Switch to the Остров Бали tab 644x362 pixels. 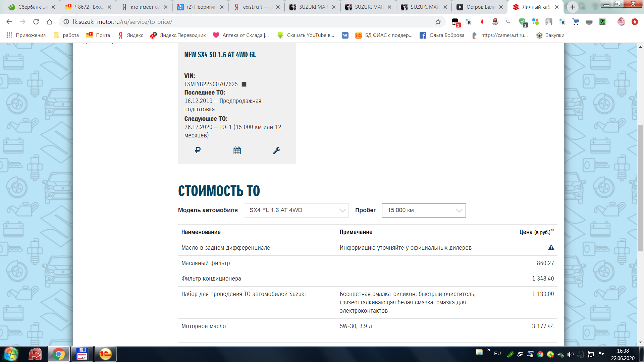click(x=480, y=7)
